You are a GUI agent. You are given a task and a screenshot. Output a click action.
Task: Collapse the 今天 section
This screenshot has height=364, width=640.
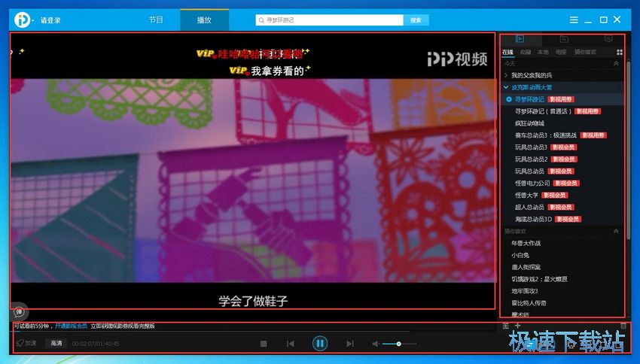point(616,64)
